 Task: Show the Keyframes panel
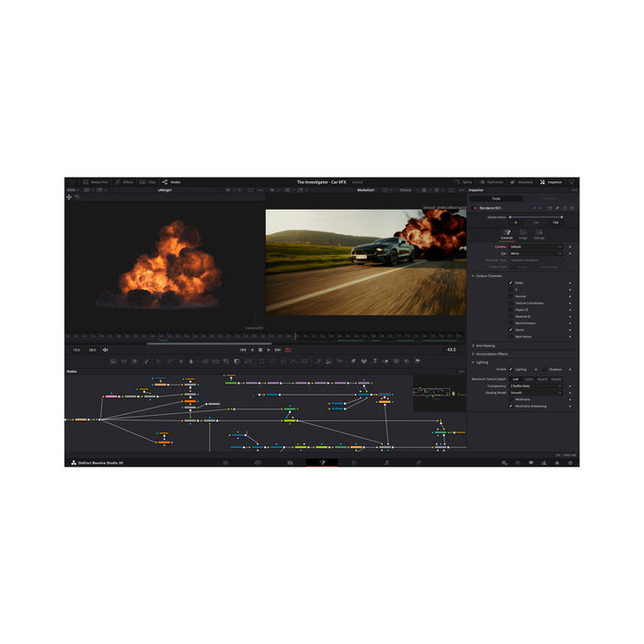coord(491,182)
